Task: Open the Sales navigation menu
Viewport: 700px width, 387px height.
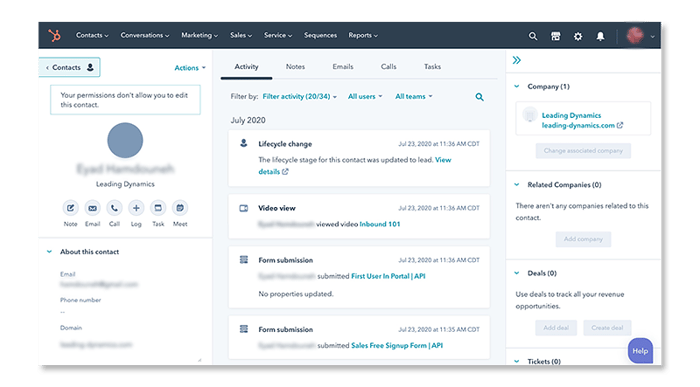Action: pos(241,35)
